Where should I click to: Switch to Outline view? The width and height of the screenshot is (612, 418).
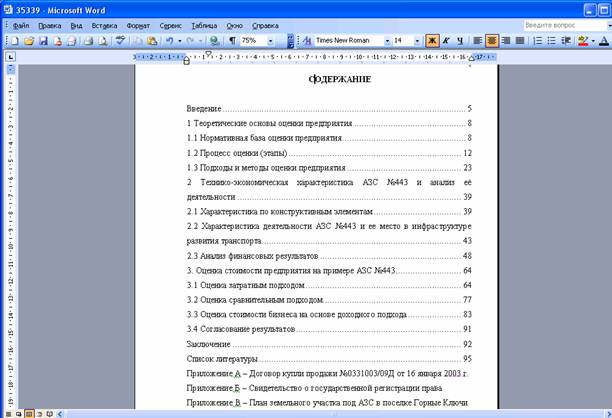pyautogui.click(x=39, y=414)
